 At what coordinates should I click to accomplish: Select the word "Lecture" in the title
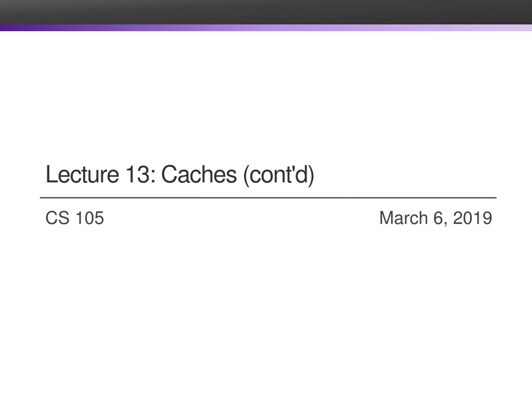pos(82,174)
